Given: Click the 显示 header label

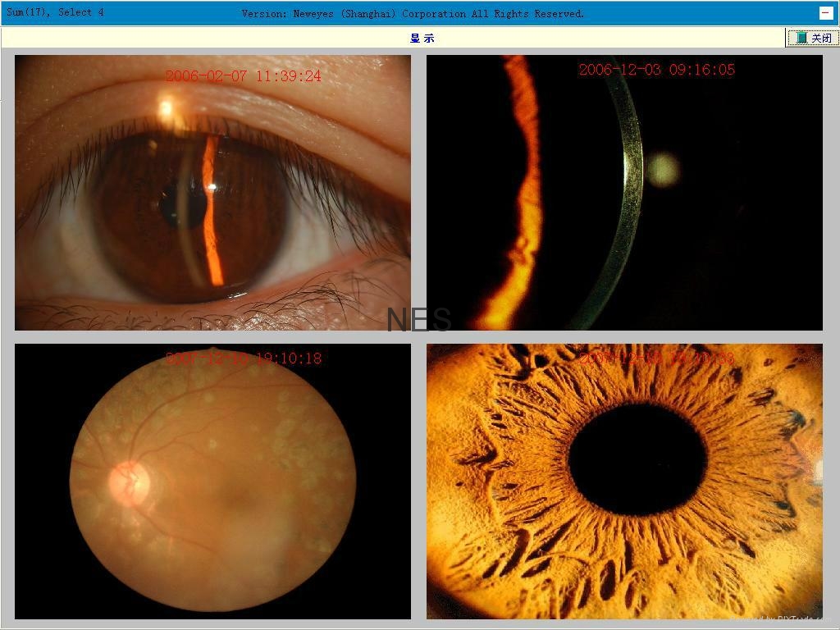Looking at the screenshot, I should click(x=422, y=39).
